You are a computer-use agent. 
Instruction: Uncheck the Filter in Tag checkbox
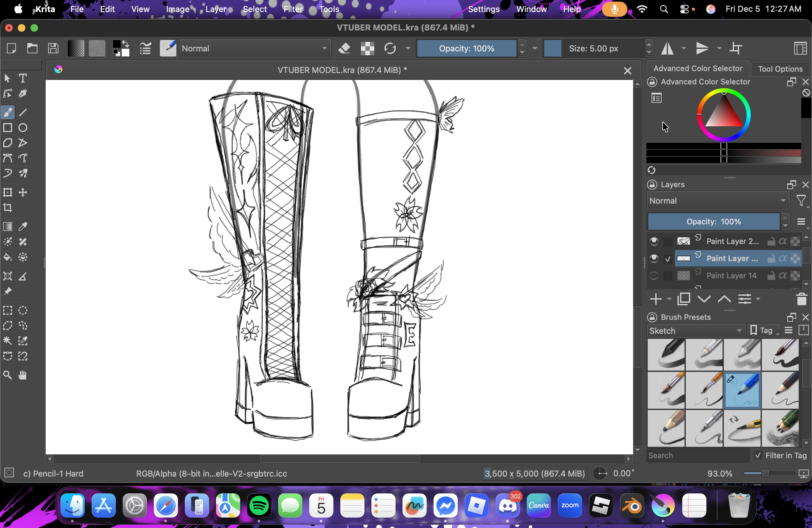point(758,455)
